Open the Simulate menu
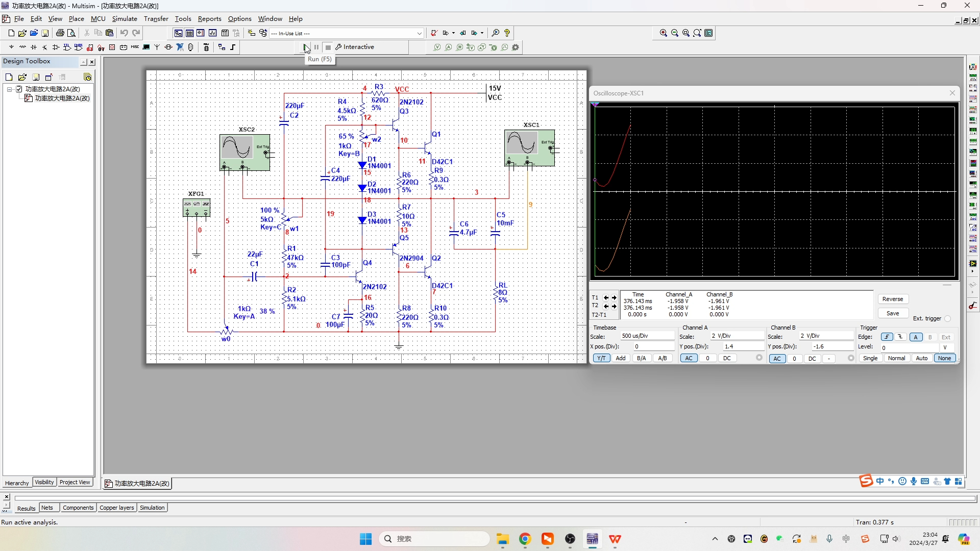 [x=125, y=19]
